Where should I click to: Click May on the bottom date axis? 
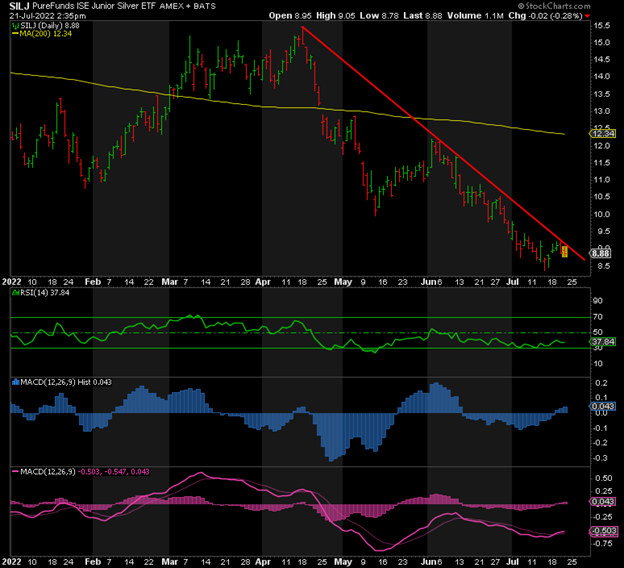point(343,562)
